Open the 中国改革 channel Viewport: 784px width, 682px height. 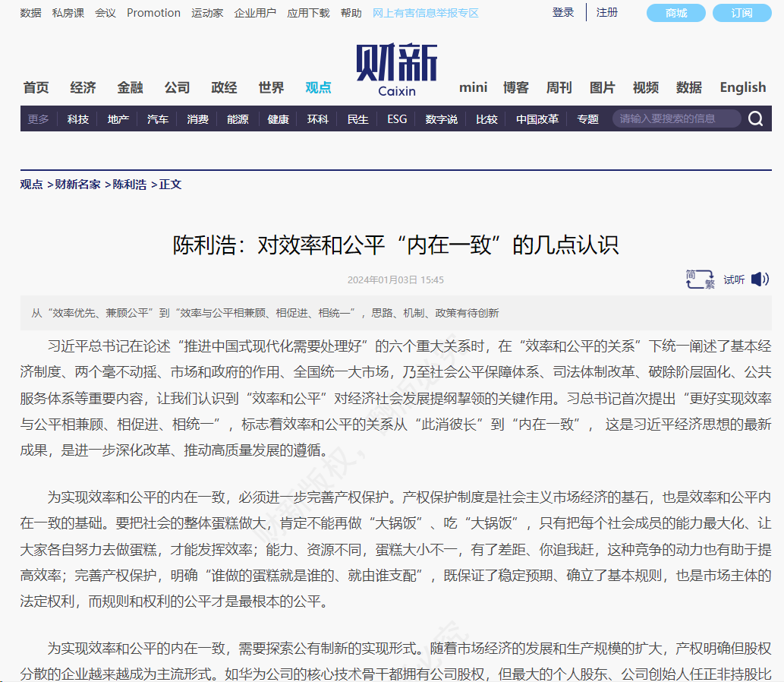point(537,119)
